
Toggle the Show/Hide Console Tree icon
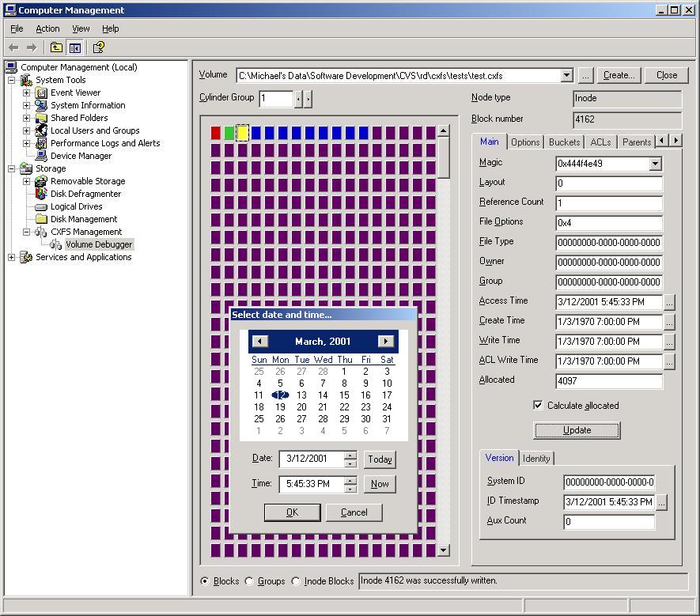point(74,47)
